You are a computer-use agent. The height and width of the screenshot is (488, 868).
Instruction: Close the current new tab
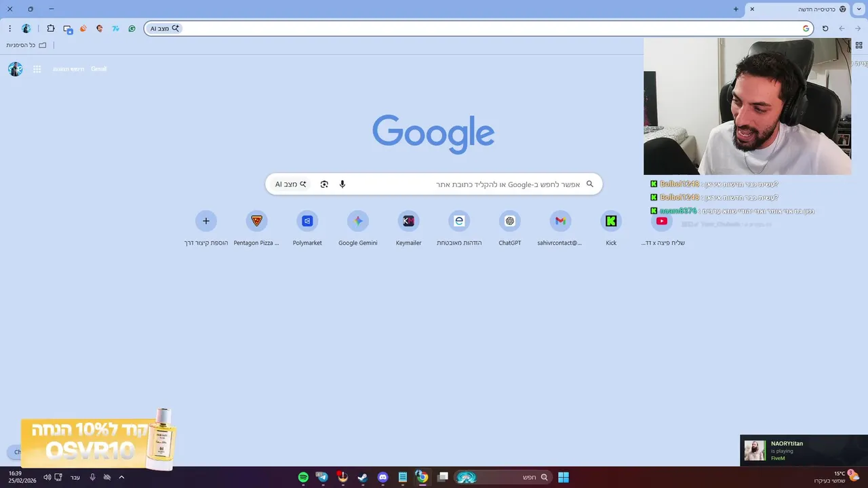[752, 9]
